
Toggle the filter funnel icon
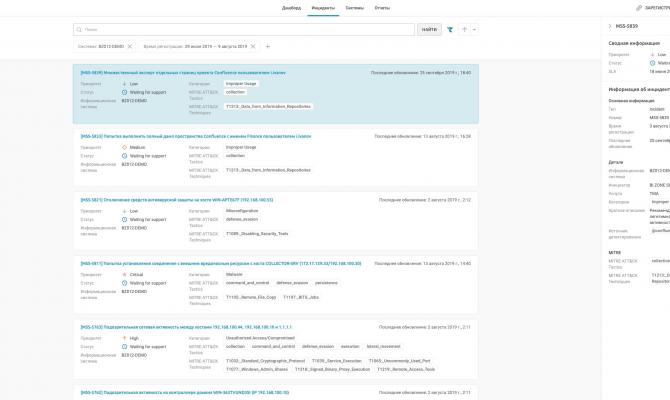(x=450, y=29)
